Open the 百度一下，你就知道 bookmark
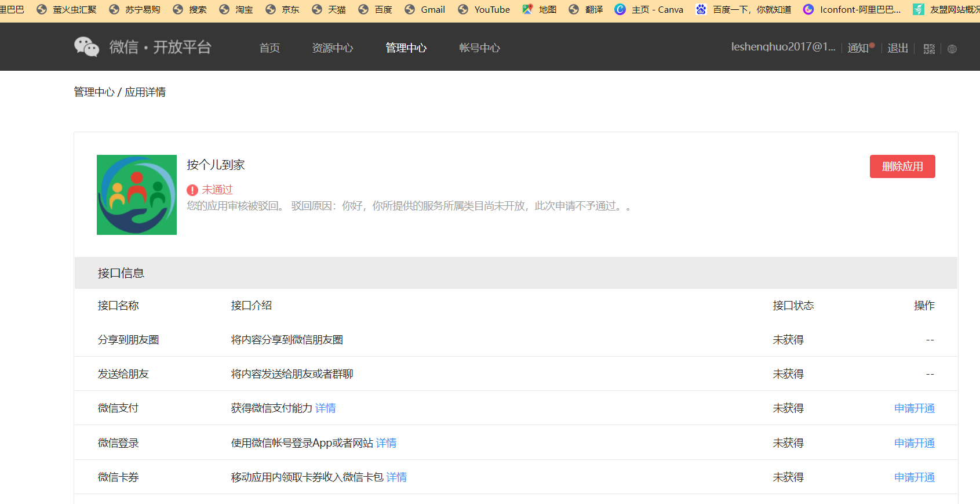Image resolution: width=980 pixels, height=504 pixels. coord(744,9)
